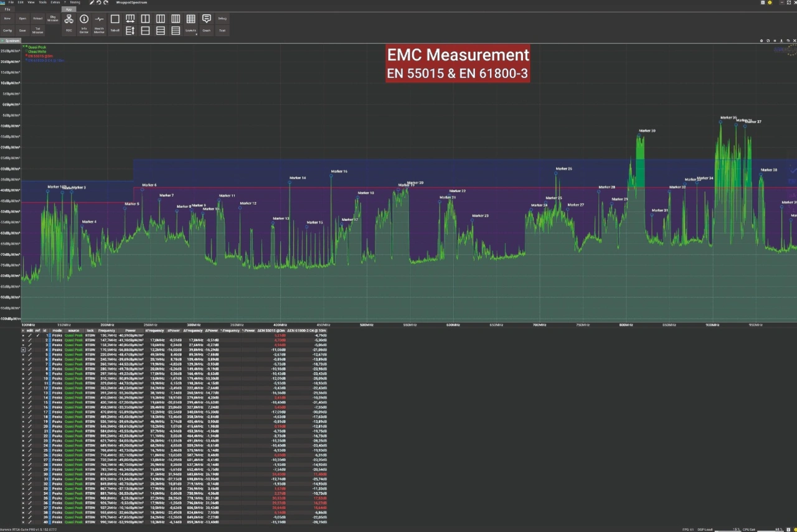Click the yellow warning notification icon
Viewport: 797px width, 532px height.
[x=770, y=2]
